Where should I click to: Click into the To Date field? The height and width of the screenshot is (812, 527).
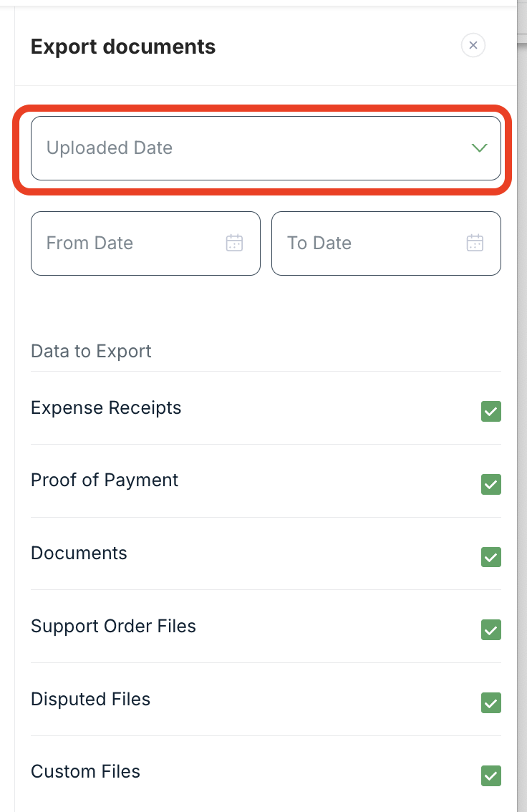click(369, 243)
